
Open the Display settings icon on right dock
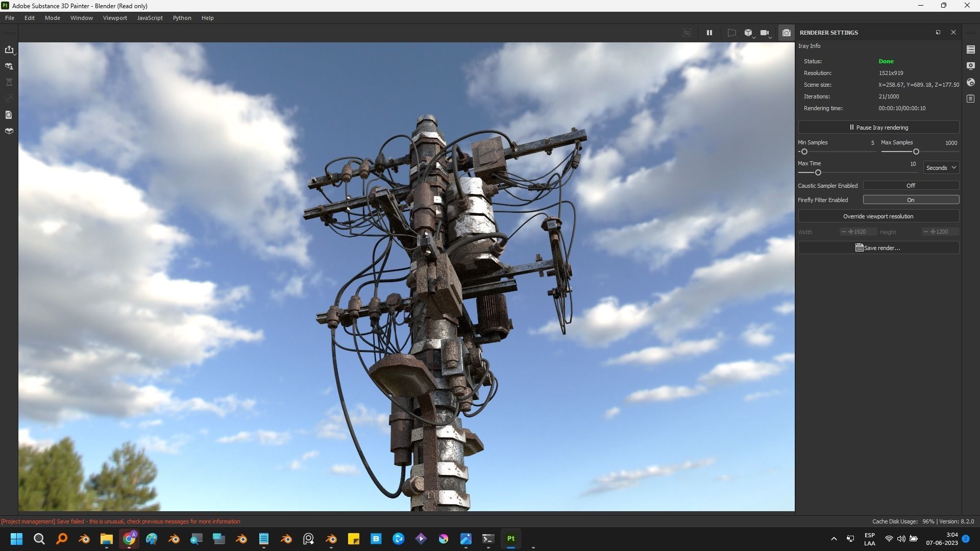(970, 66)
